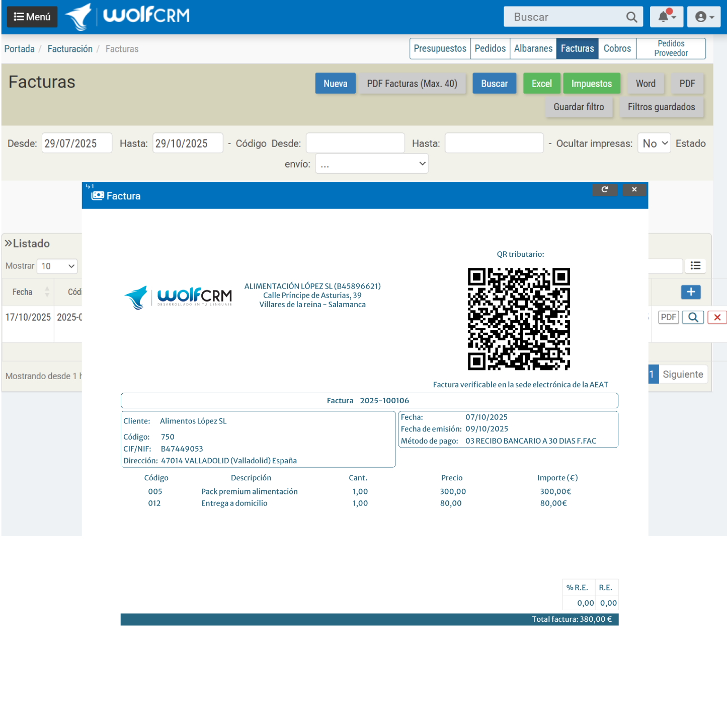
Task: Open the user account menu
Action: (704, 17)
